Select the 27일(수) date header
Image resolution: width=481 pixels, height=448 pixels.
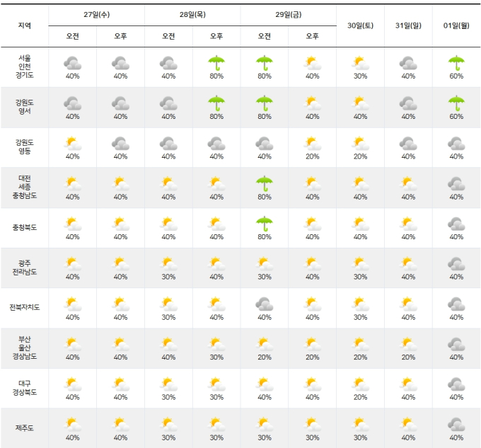point(97,15)
